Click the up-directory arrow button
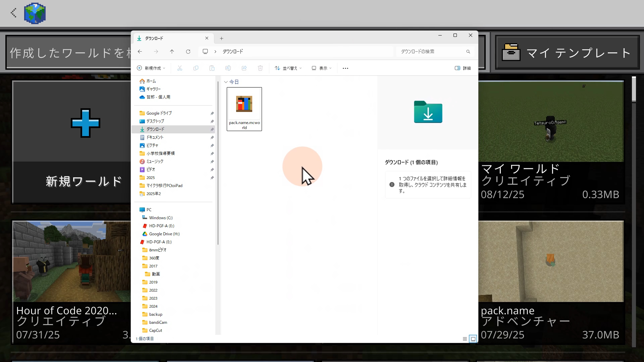644x362 pixels. (172, 51)
